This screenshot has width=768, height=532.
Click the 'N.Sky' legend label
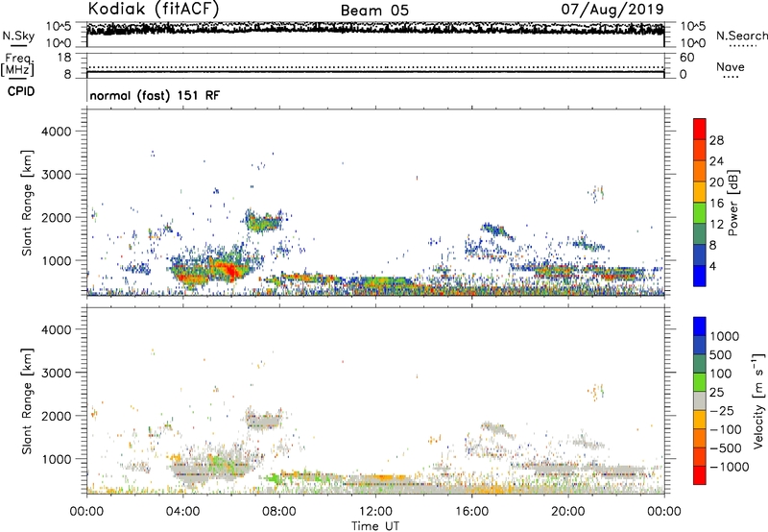[18, 36]
